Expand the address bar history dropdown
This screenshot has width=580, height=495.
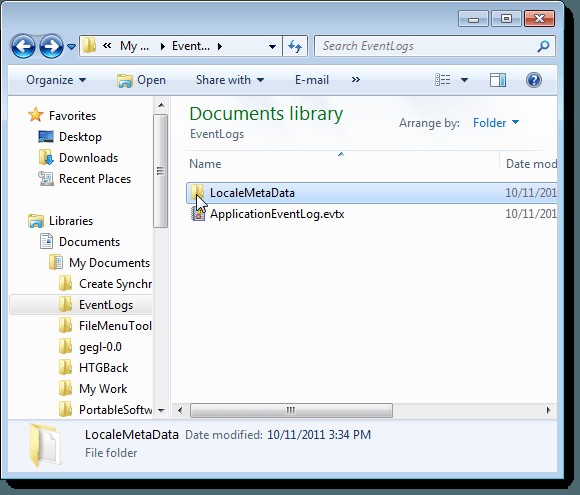tap(272, 47)
